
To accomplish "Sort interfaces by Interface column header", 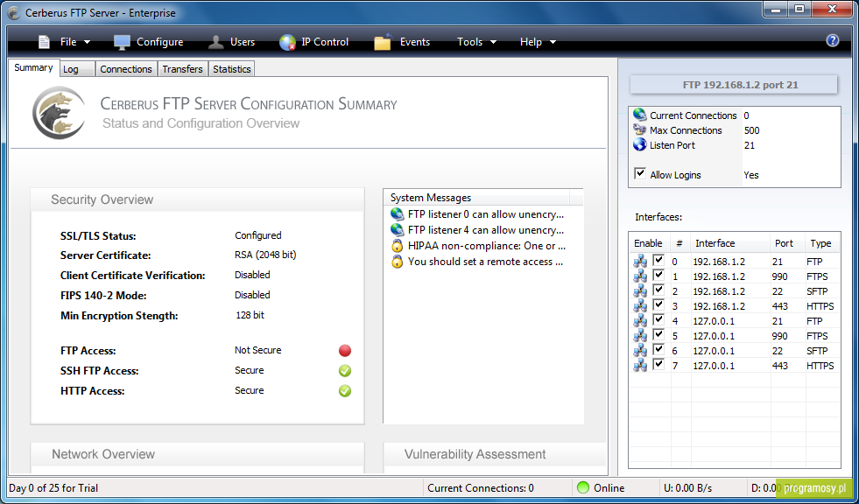I will [729, 243].
